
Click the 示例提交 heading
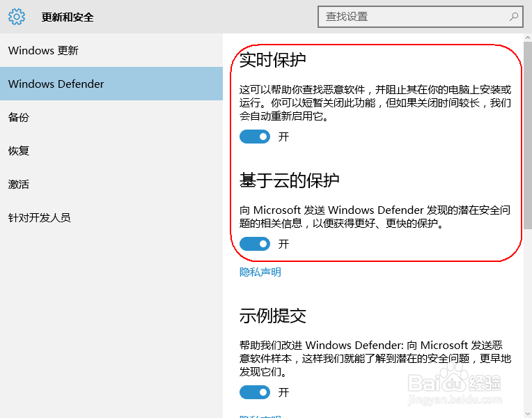pos(273,316)
